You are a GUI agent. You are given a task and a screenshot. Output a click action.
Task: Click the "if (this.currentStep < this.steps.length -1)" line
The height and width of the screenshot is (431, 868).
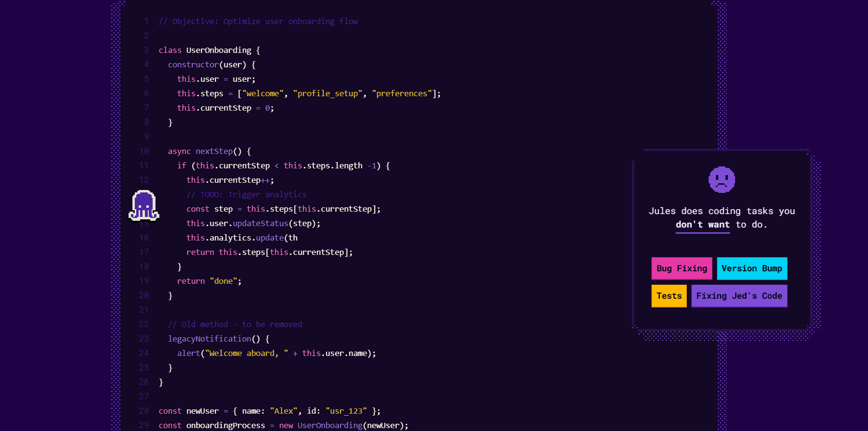click(x=284, y=165)
